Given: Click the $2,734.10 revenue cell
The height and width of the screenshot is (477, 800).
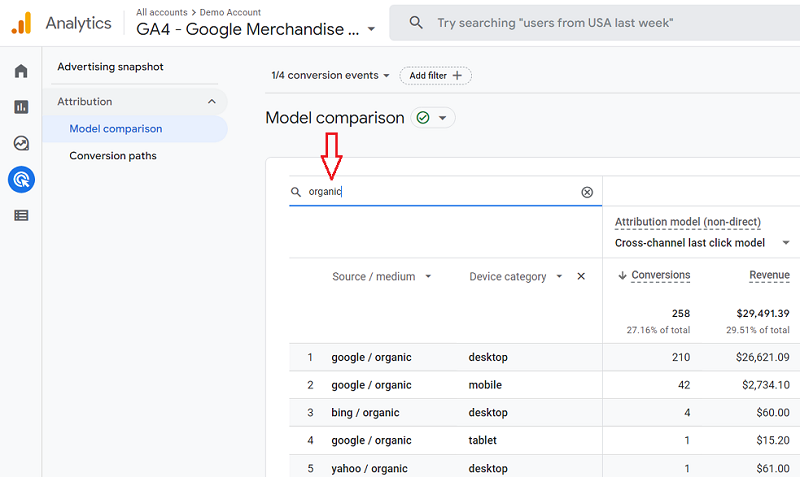Looking at the screenshot, I should (x=765, y=385).
